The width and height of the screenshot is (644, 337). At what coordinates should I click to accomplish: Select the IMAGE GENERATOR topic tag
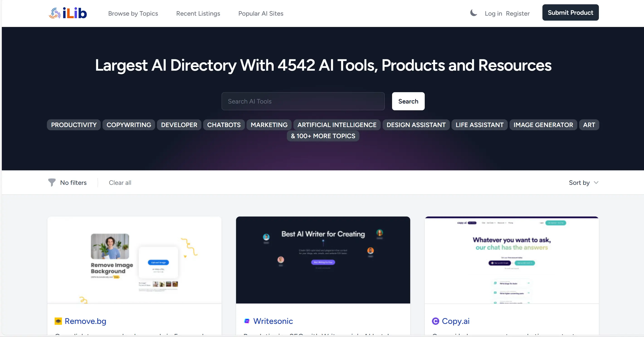coord(543,125)
